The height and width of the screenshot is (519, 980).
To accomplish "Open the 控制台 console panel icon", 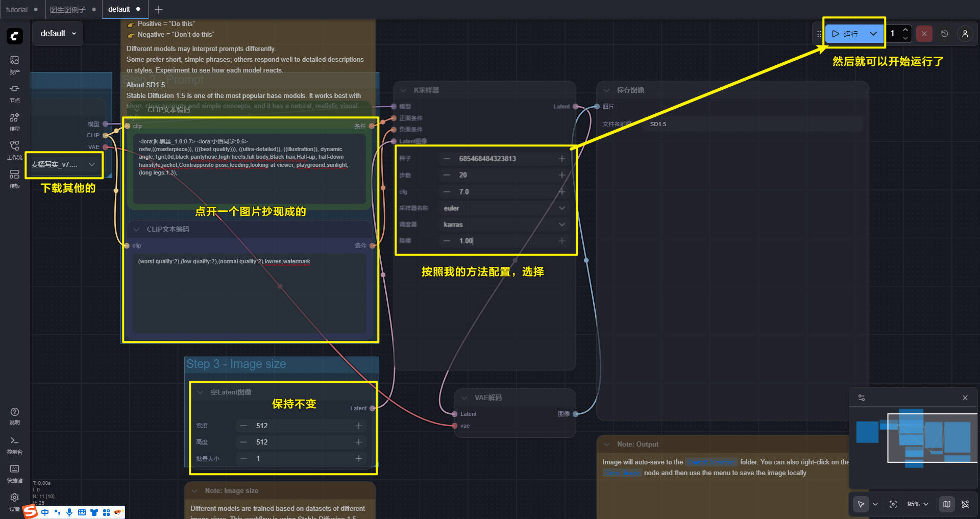I will click(x=14, y=444).
